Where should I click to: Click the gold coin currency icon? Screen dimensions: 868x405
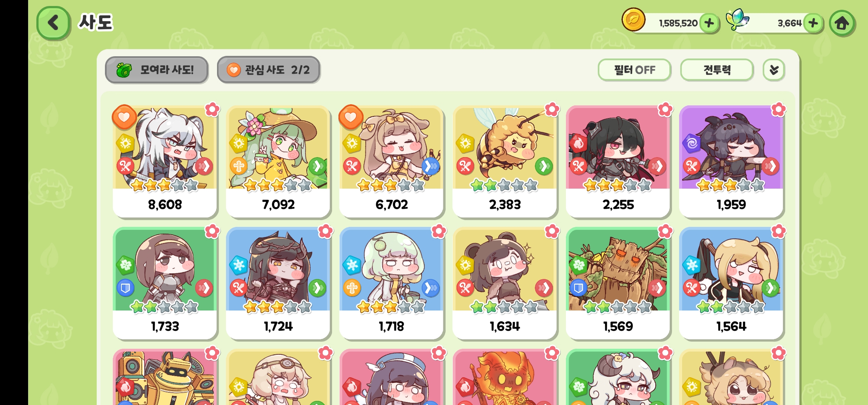coord(633,20)
